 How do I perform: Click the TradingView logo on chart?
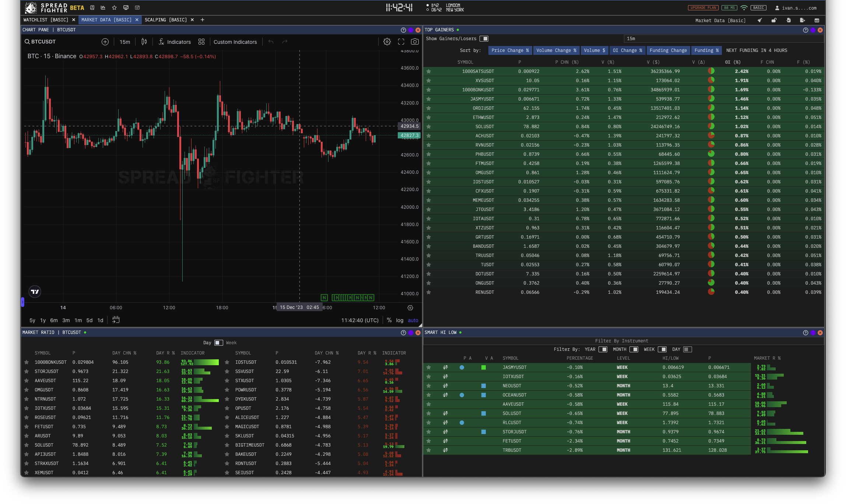(x=35, y=292)
